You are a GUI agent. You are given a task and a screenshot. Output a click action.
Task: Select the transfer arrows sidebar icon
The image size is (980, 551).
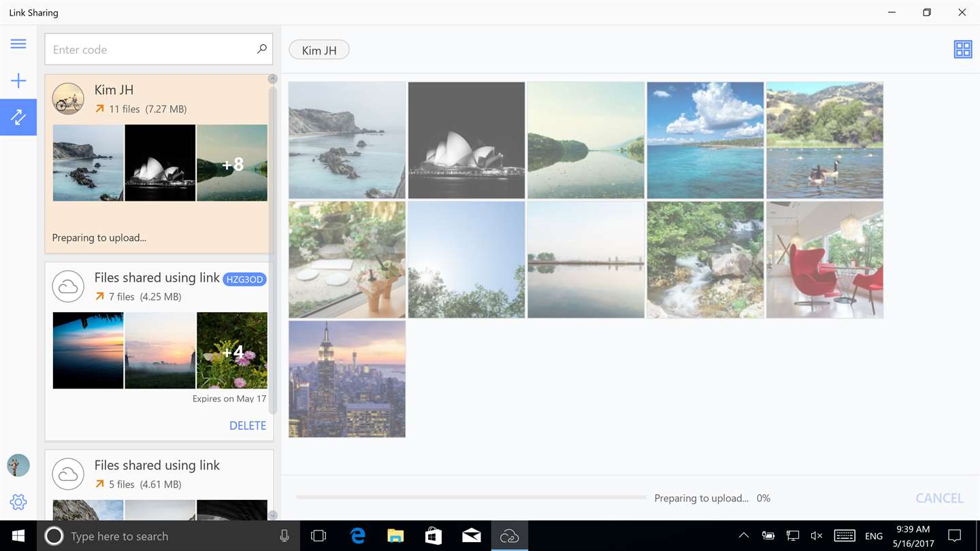(x=18, y=117)
